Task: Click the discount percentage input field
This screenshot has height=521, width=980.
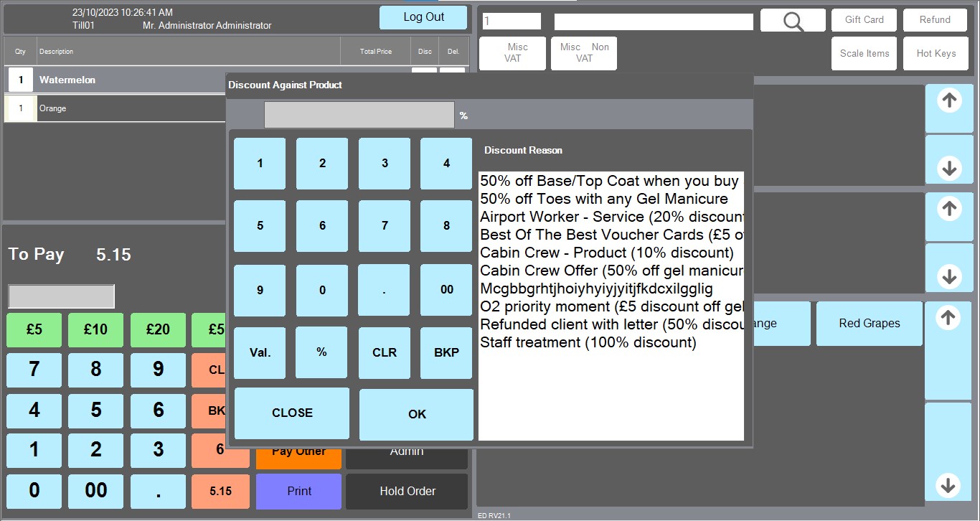Action: (x=359, y=114)
